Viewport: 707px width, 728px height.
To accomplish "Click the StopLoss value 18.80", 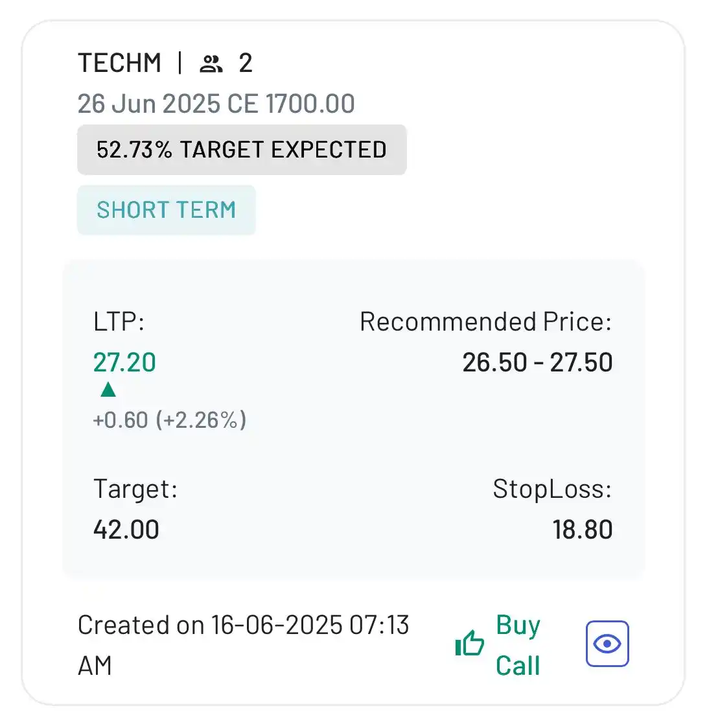I will pyautogui.click(x=583, y=529).
